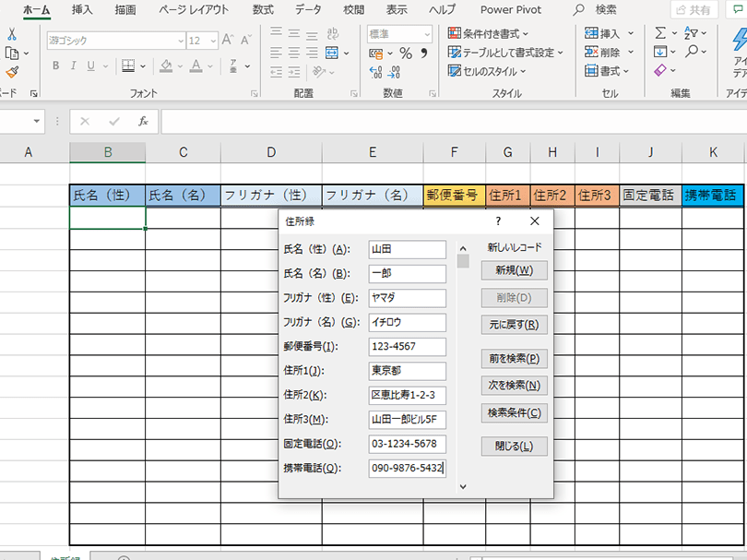Switch to the ホーム tab
Viewport: 747px width, 560px height.
point(37,9)
